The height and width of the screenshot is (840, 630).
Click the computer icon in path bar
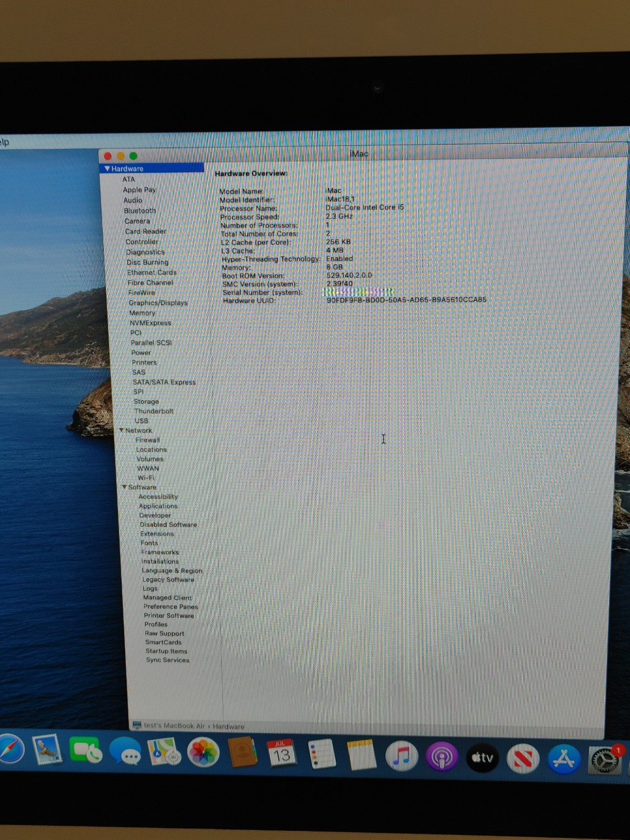137,725
